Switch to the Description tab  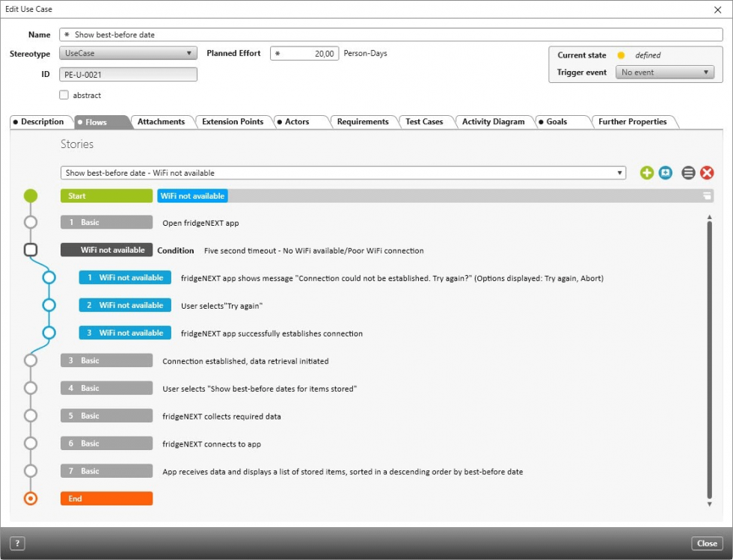40,121
